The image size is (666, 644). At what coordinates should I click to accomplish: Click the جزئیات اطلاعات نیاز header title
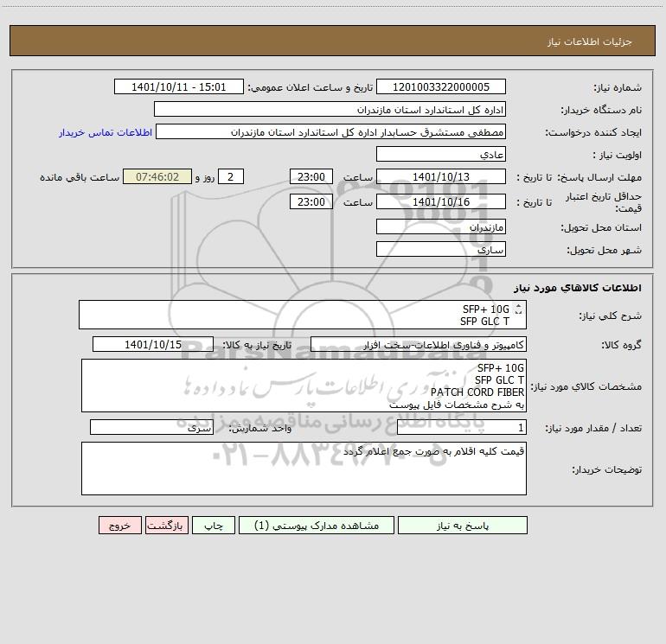coord(590,41)
